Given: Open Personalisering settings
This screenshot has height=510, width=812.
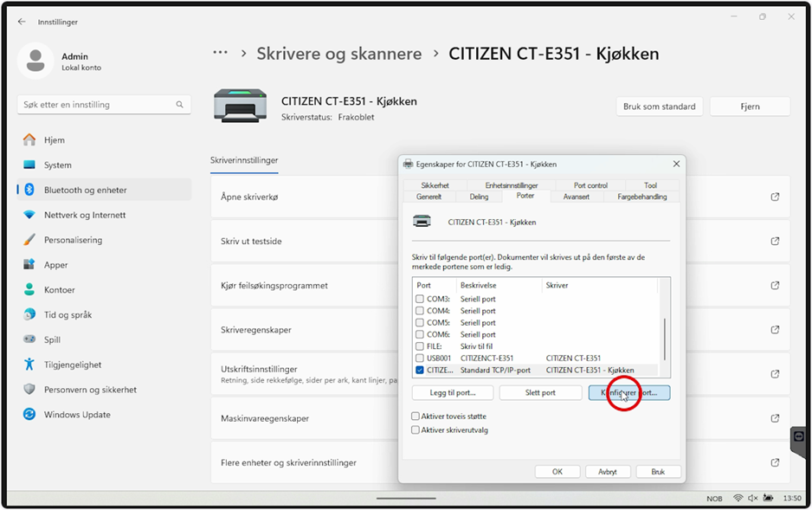Looking at the screenshot, I should [104, 240].
